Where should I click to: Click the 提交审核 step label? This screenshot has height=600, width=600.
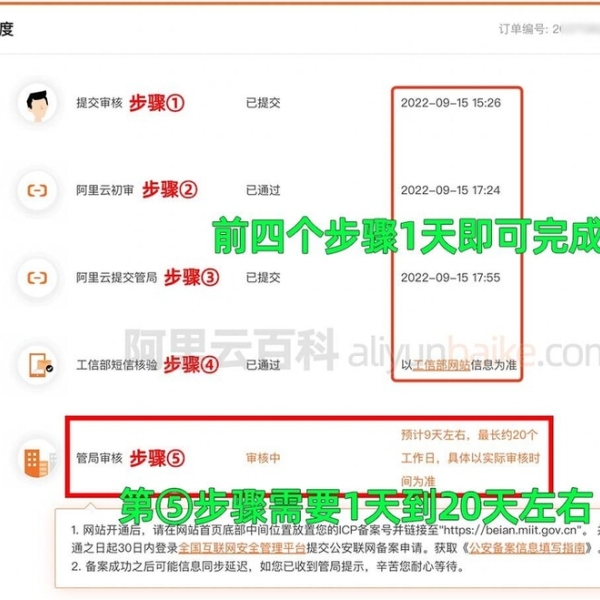pyautogui.click(x=99, y=103)
